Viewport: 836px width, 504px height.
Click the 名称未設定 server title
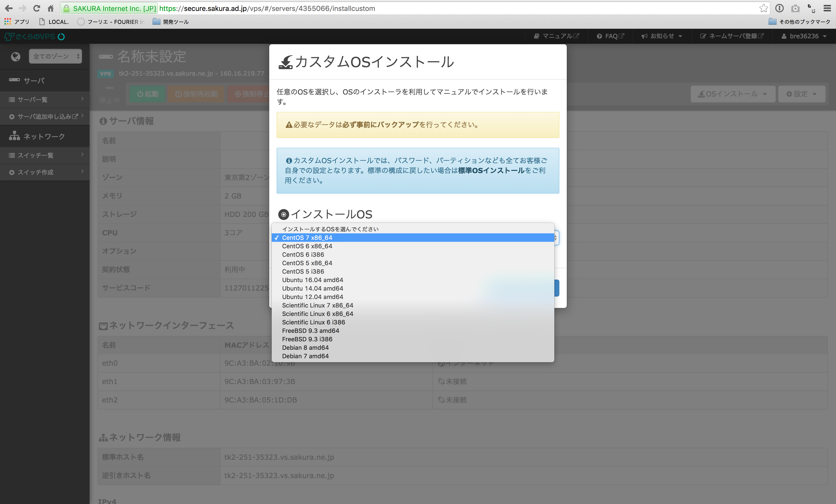152,56
